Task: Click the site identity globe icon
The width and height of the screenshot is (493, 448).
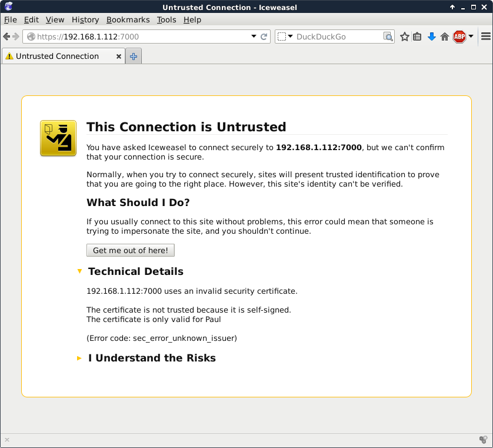Action: pos(31,37)
